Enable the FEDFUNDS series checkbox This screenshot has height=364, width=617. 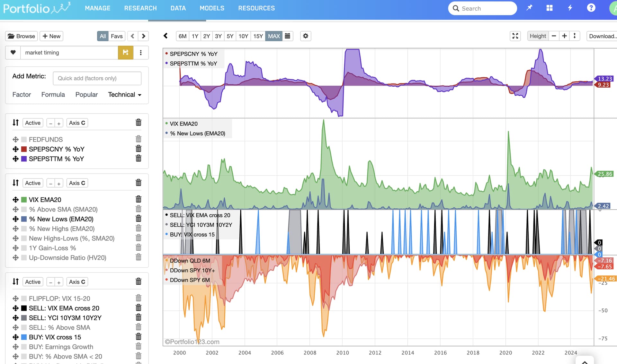(24, 139)
